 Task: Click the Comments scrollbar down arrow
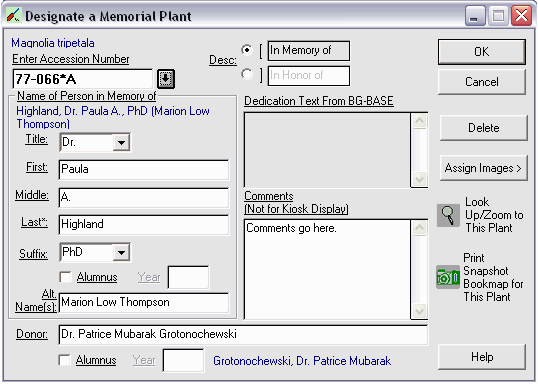click(419, 311)
